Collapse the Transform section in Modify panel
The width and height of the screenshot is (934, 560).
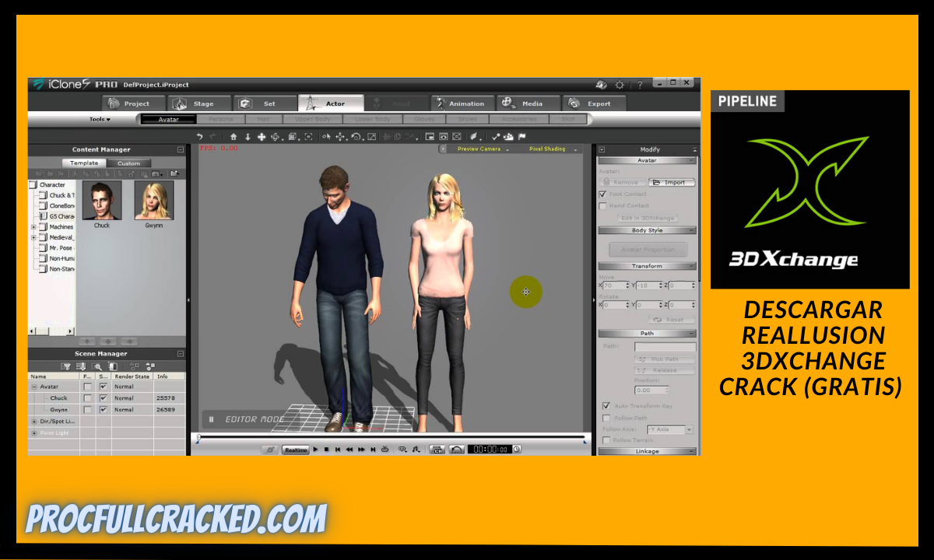[693, 265]
